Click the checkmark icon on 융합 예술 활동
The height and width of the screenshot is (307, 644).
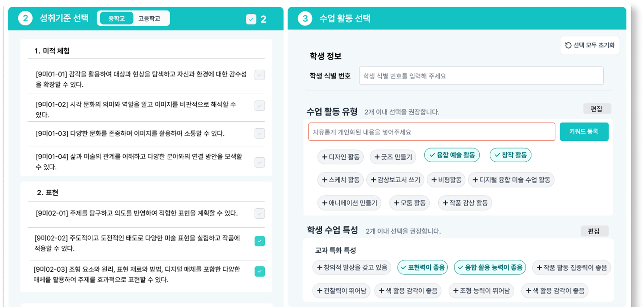click(432, 155)
